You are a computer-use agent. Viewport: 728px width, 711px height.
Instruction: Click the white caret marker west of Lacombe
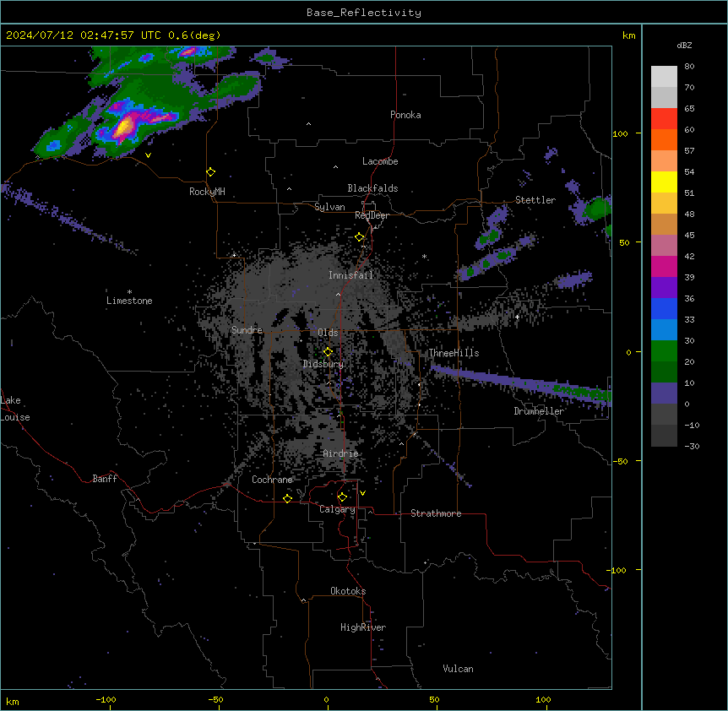pyautogui.click(x=335, y=166)
